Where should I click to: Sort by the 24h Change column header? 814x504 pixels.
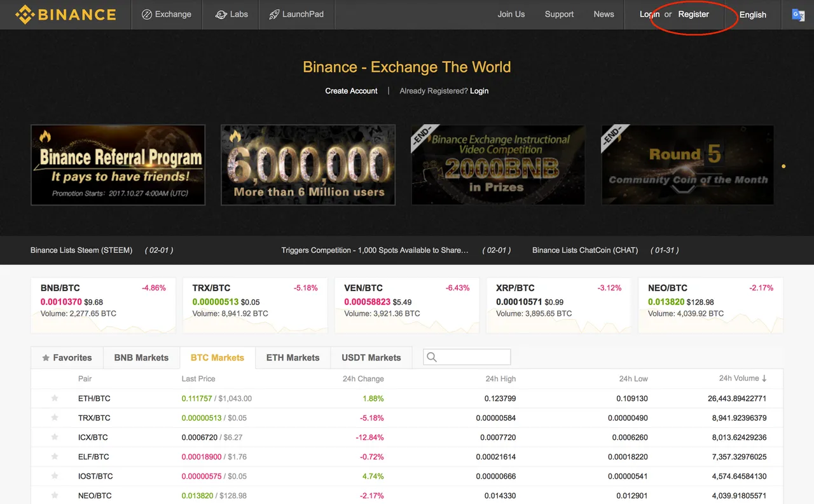(363, 379)
